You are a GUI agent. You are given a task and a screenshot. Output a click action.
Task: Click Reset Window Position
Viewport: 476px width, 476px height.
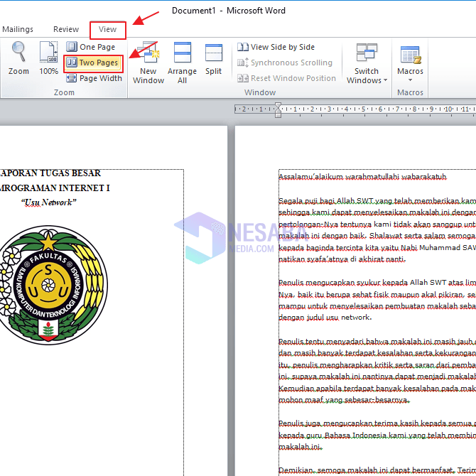click(x=286, y=78)
